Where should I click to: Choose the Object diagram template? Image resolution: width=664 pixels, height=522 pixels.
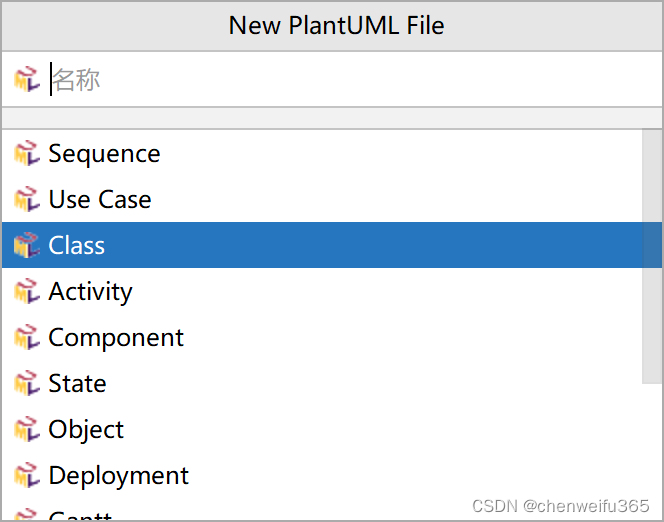pos(322,429)
